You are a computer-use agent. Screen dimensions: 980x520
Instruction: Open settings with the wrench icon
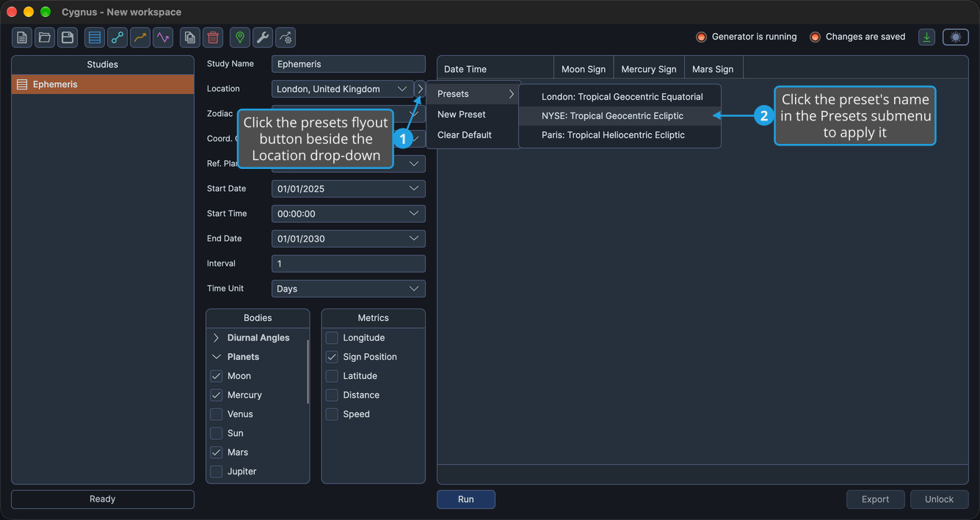[x=263, y=37]
